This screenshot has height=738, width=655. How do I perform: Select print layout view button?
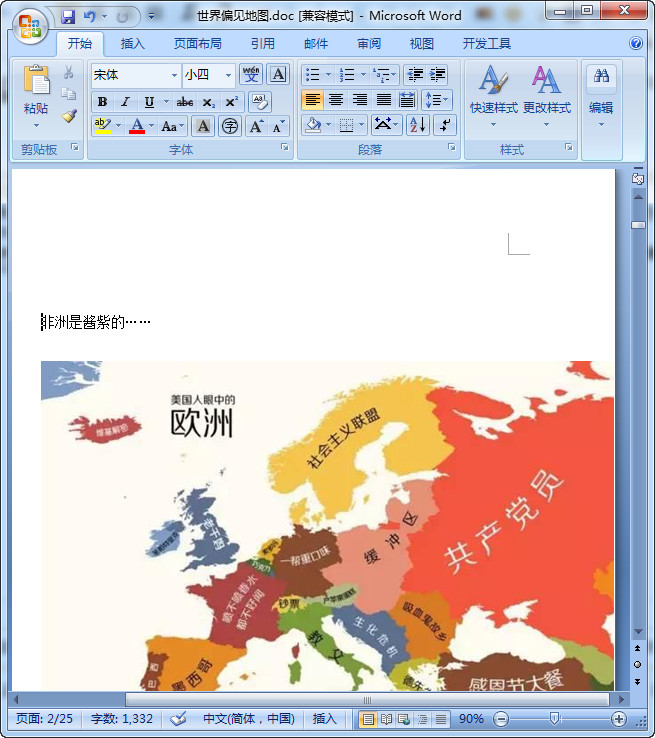[x=368, y=719]
